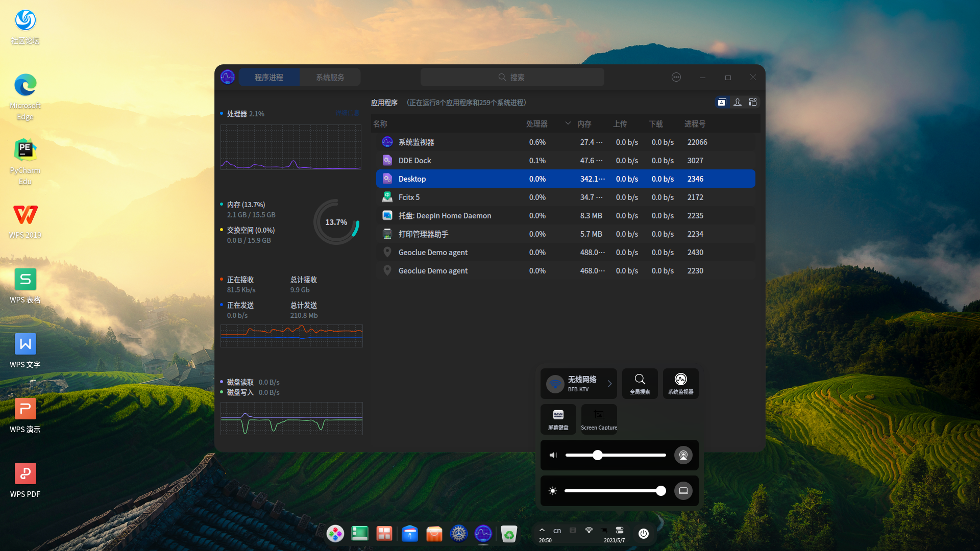Focus the 搜索 search field
Viewport: 980px width, 551px height.
point(512,78)
